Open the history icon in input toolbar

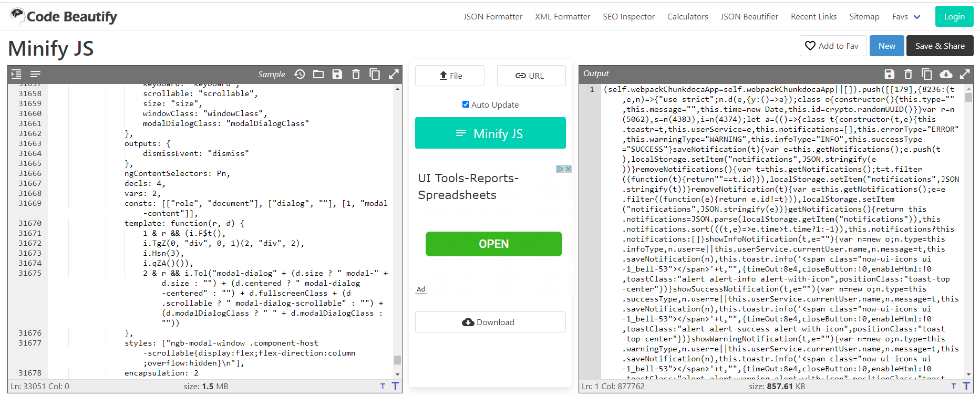[300, 74]
